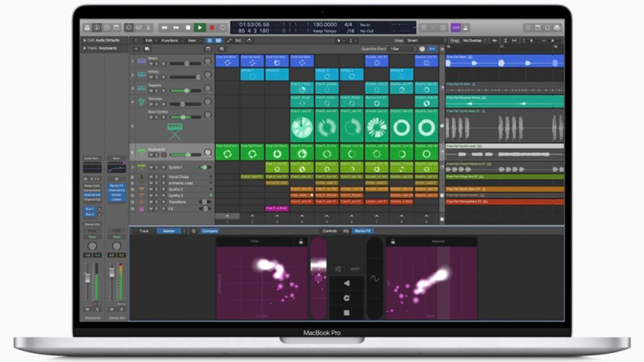Switch to the Live Loops grid view icon
This screenshot has width=644, height=362.
pos(210,41)
